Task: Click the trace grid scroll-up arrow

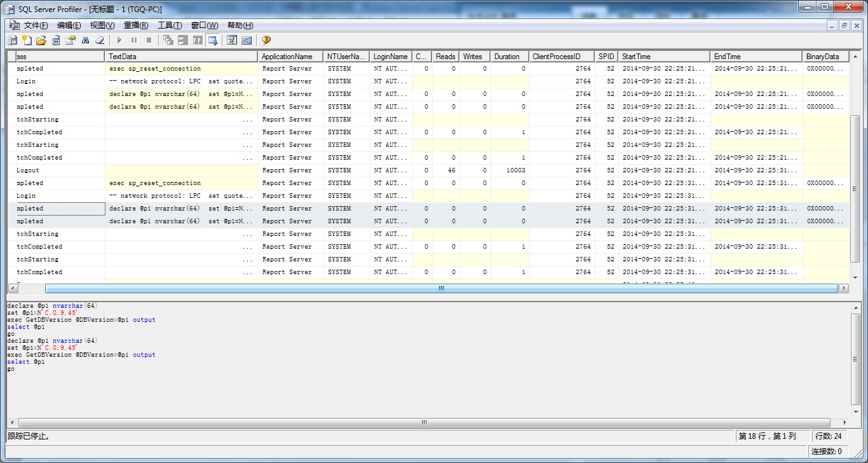Action: click(x=855, y=56)
